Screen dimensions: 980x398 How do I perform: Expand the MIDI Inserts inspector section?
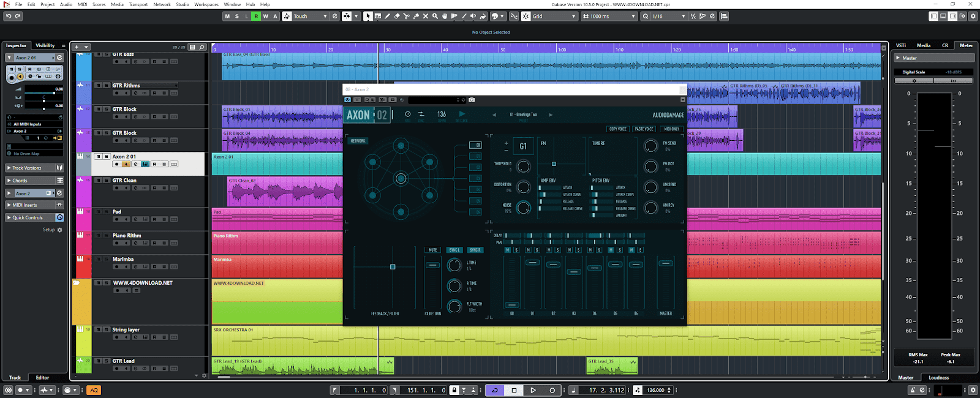(34, 205)
